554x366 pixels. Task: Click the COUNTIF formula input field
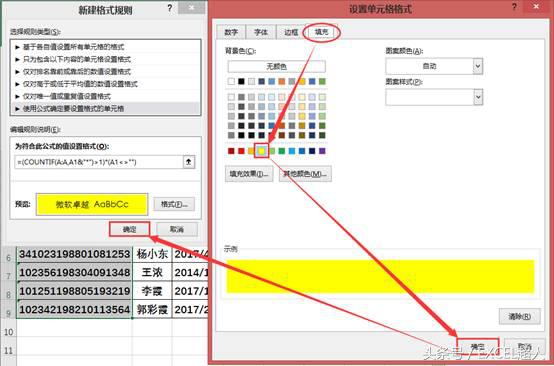coord(99,162)
